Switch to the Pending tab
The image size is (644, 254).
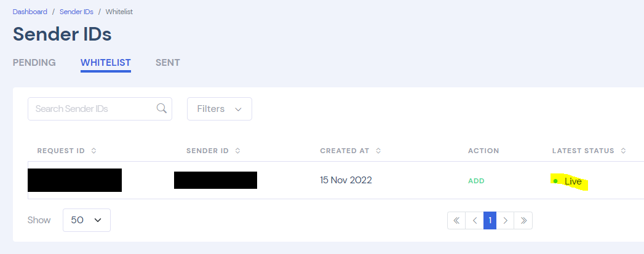click(34, 63)
